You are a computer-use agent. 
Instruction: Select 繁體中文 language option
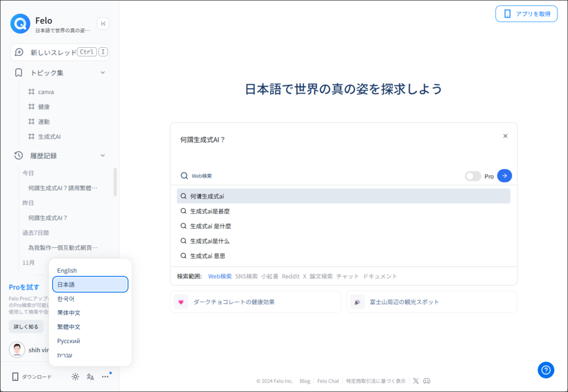[x=90, y=327]
